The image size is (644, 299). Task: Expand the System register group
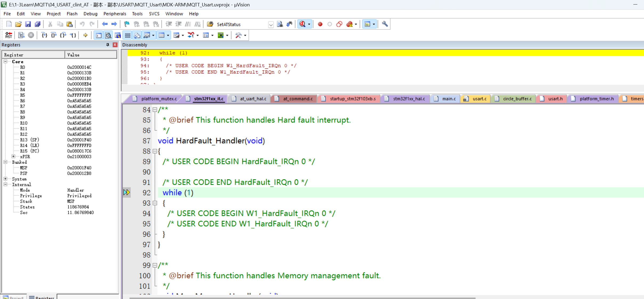[5, 179]
